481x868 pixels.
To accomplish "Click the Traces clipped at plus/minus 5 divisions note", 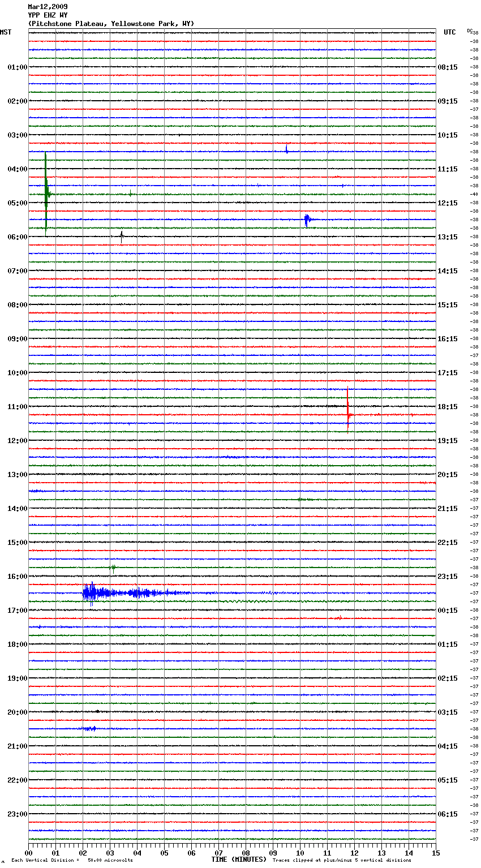I will click(342, 860).
